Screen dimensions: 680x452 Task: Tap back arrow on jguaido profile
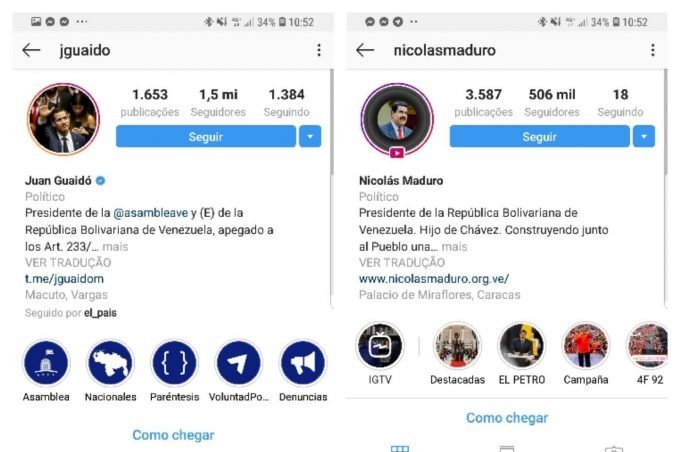click(x=31, y=50)
